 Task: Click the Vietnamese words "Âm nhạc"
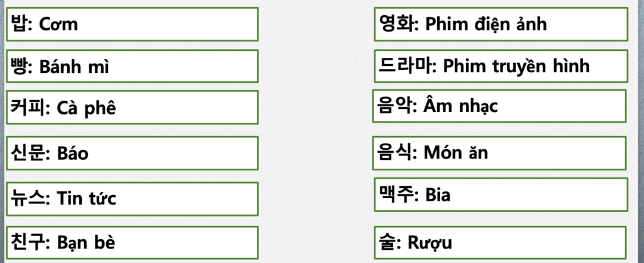(462, 106)
